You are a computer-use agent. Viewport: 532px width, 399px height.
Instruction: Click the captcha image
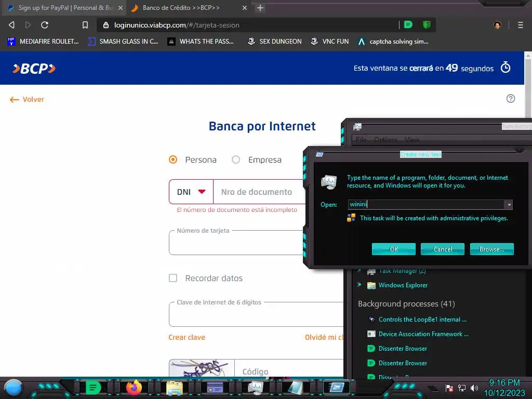coord(202,368)
